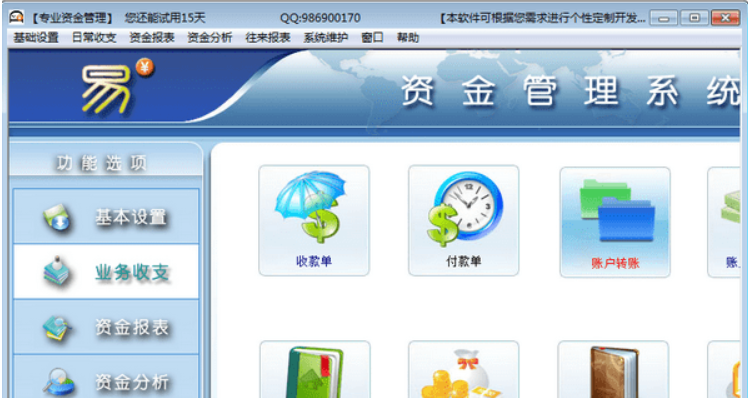748x398 pixels.
Task: Click the brown leather book icon
Action: tap(613, 369)
